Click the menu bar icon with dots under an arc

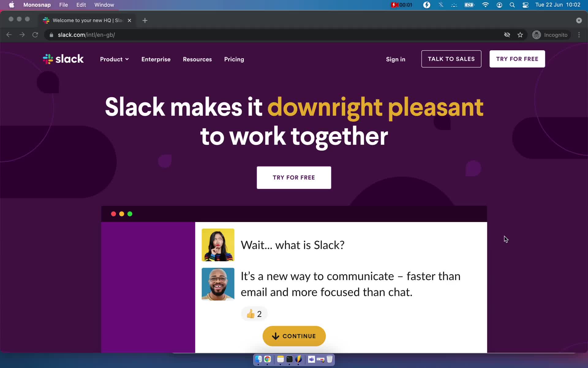coord(454,5)
